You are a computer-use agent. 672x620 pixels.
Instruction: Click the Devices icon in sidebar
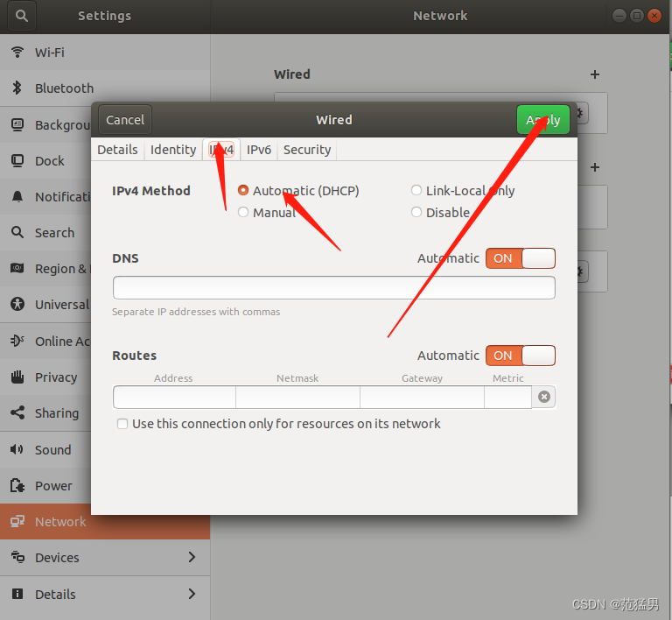17,557
